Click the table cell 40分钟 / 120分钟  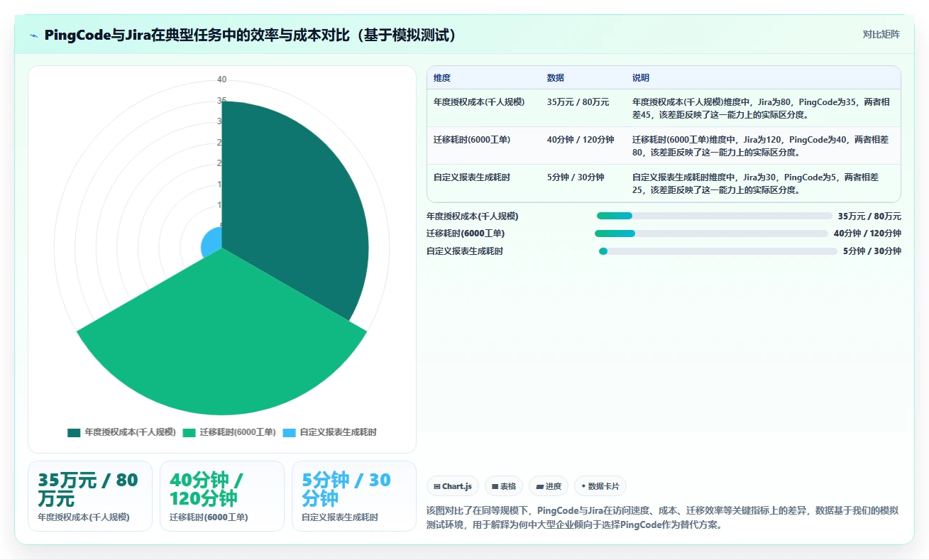[581, 140]
